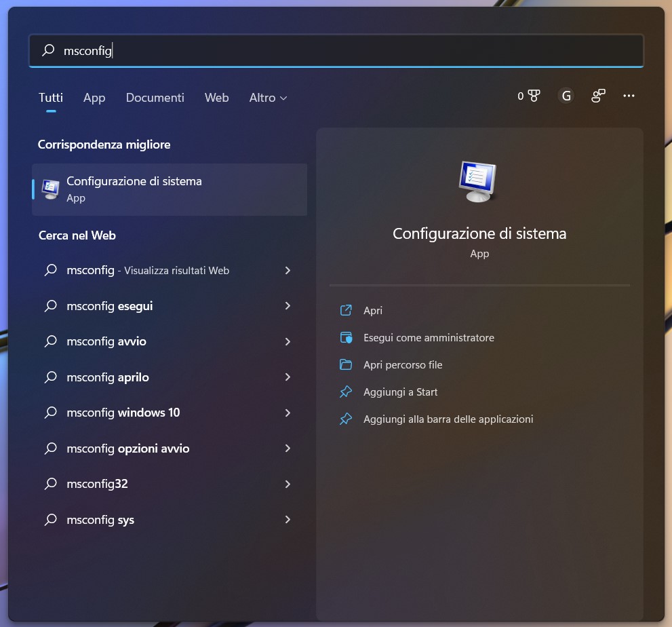The width and height of the screenshot is (672, 627).
Task: Switch to the Tutti tab
Action: [51, 98]
